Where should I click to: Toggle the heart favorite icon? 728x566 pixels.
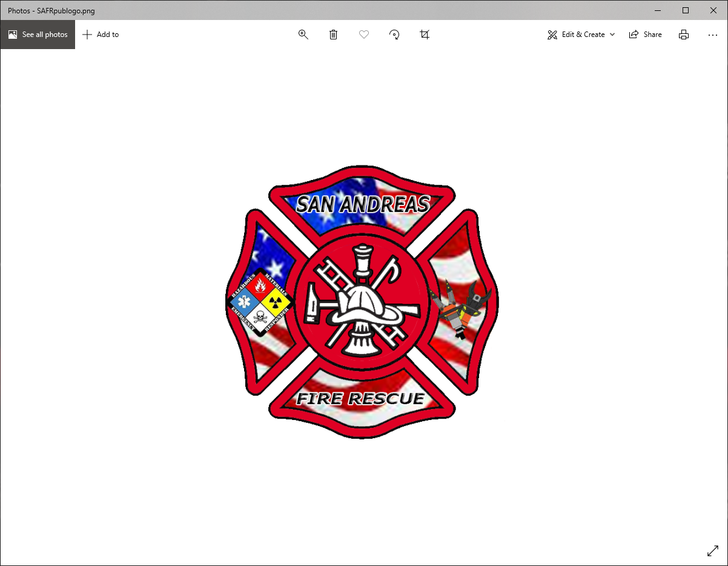point(364,35)
